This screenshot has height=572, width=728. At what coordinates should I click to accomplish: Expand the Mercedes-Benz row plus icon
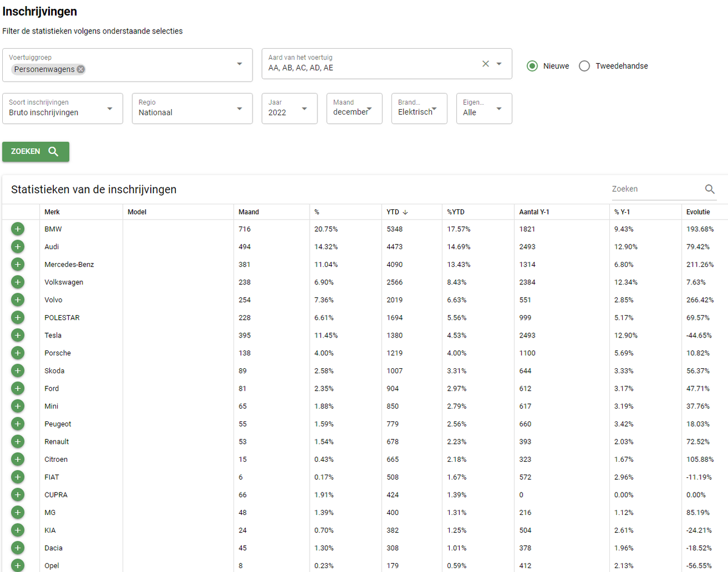pos(18,264)
